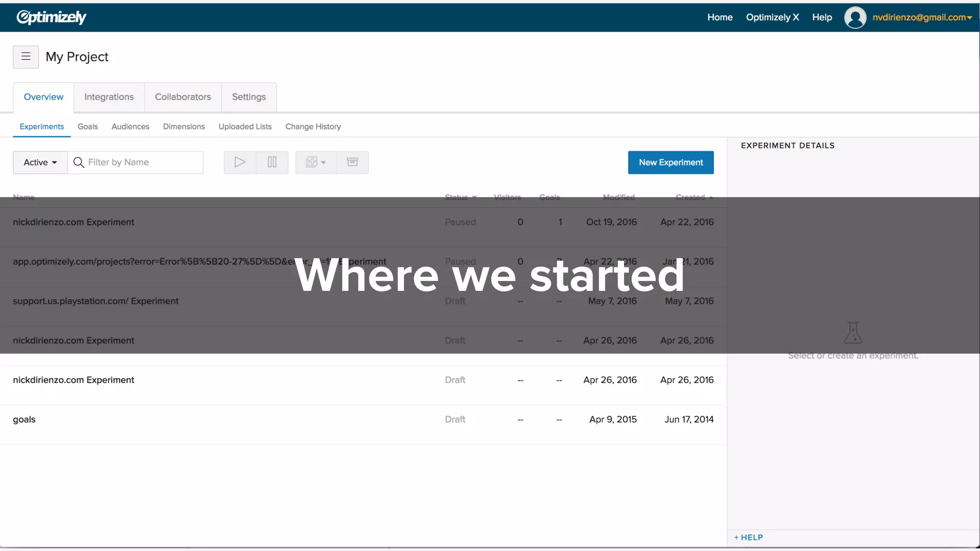Open the Change History sub-tab
980x551 pixels.
313,127
